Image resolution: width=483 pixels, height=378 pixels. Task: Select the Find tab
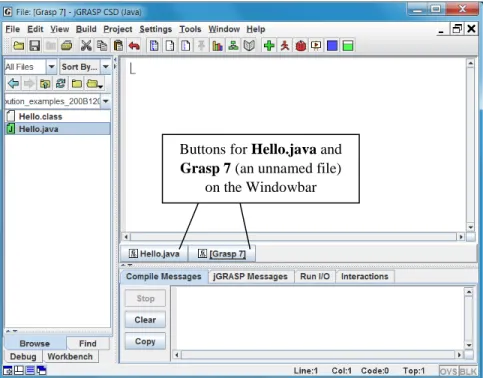coord(88,343)
